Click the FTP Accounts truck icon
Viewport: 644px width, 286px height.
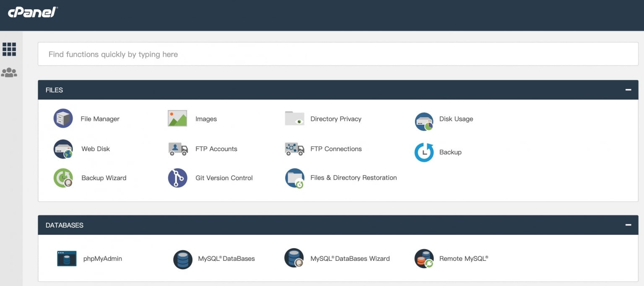tap(178, 149)
